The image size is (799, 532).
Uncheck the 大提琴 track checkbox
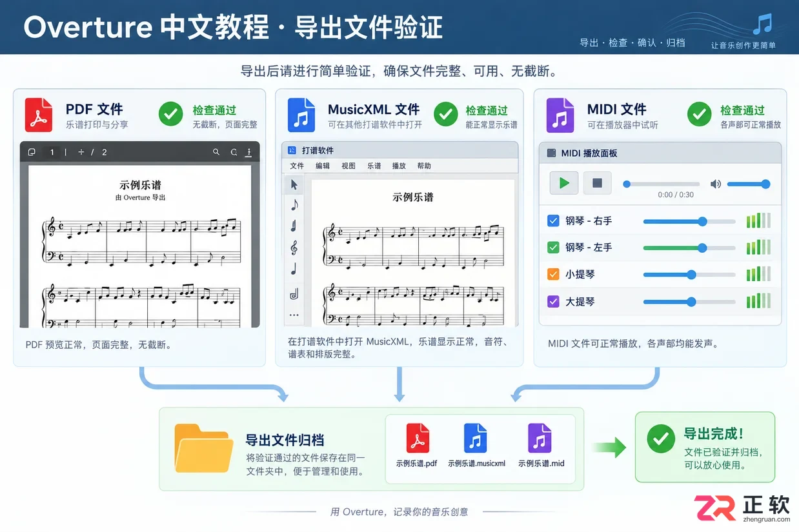[x=553, y=301]
